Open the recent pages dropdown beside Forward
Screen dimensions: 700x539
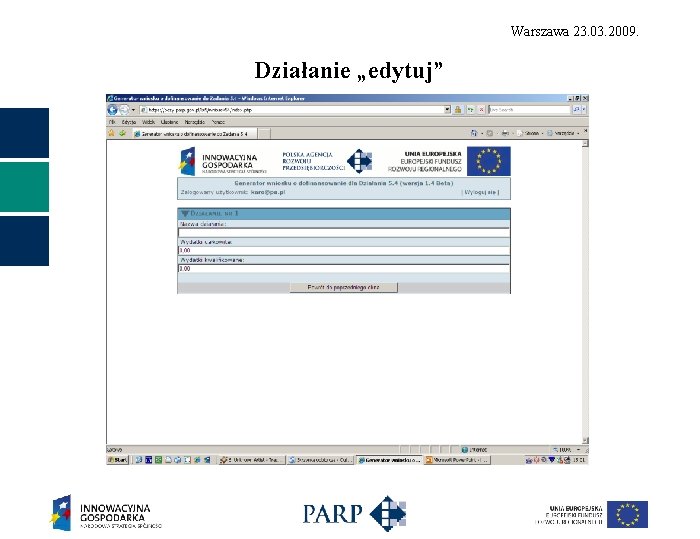coord(133,110)
